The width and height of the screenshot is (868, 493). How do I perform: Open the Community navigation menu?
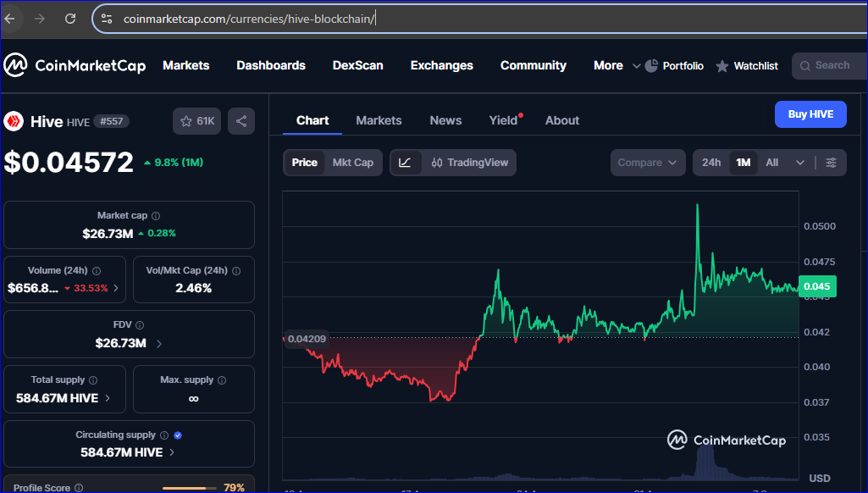coord(534,65)
